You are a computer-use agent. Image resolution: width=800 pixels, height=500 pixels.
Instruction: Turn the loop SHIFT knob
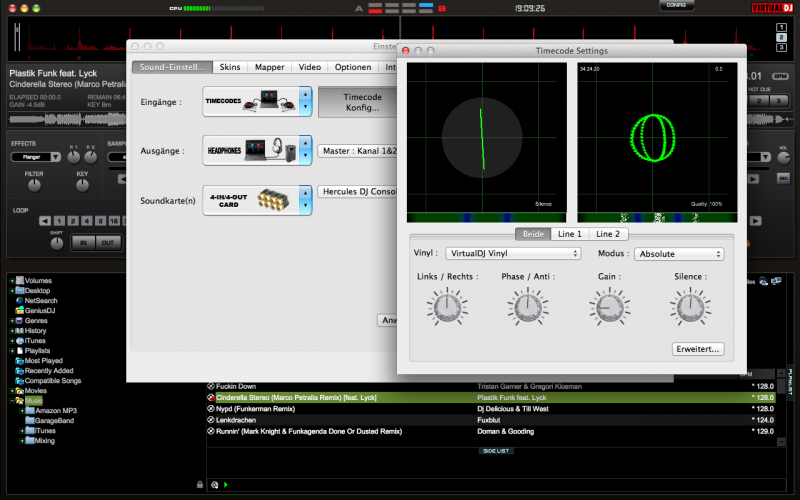pos(57,244)
